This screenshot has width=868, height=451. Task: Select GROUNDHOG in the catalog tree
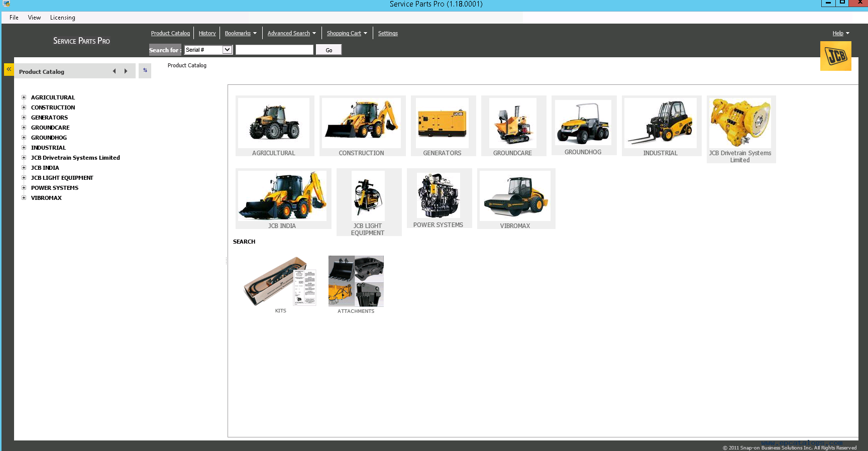pyautogui.click(x=49, y=138)
